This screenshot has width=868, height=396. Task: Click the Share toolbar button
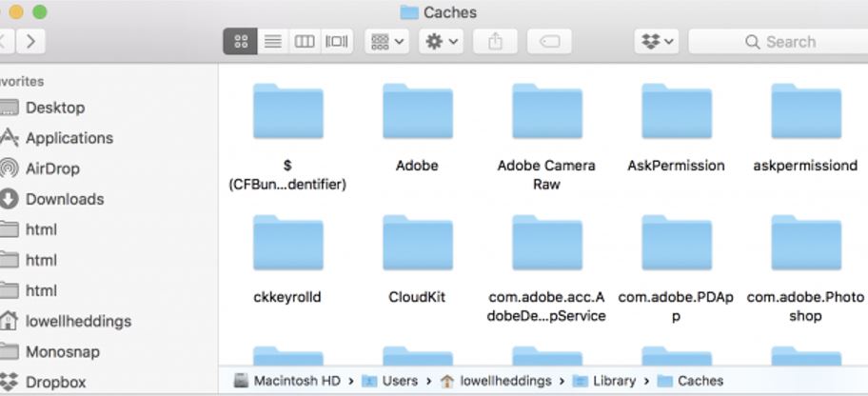coord(496,42)
